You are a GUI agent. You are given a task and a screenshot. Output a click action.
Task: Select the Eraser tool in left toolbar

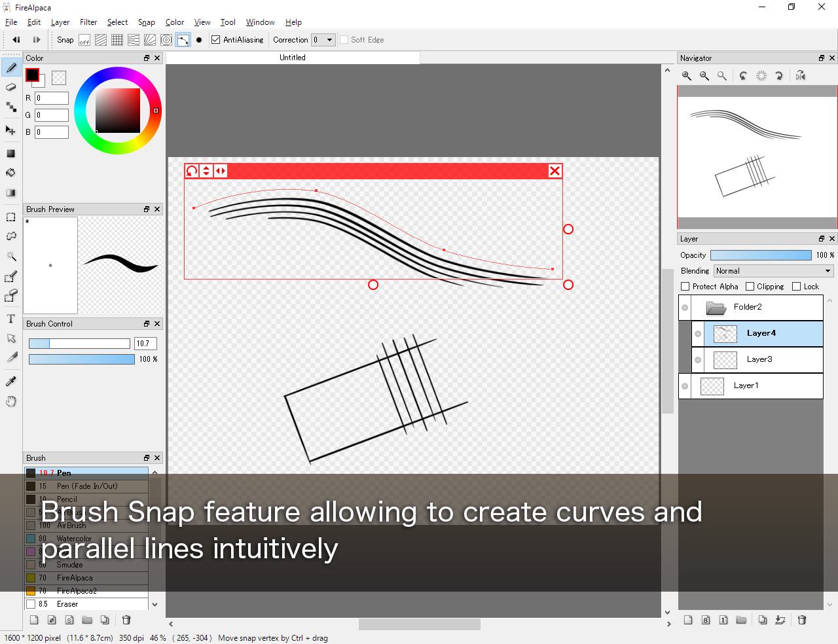click(11, 87)
